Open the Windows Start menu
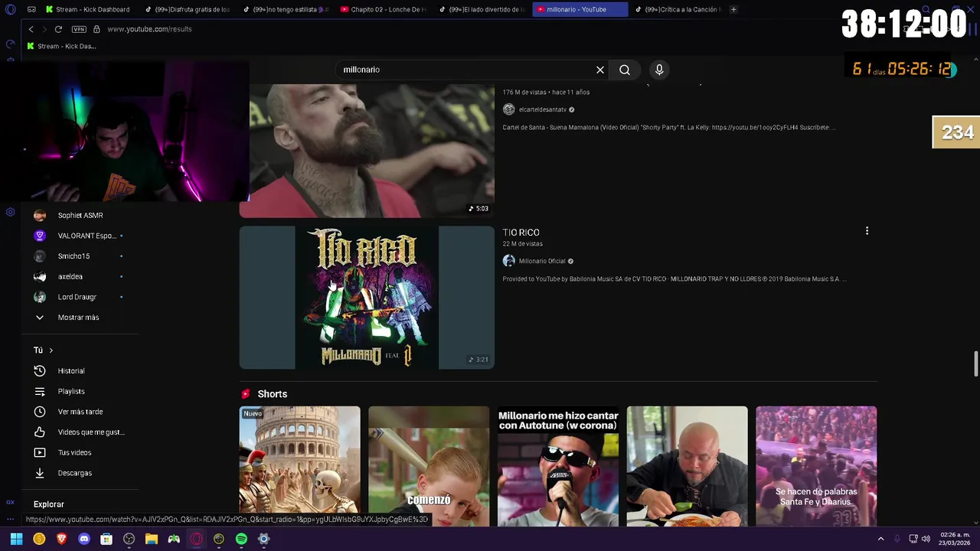Screen dimensions: 980x551 (16, 539)
